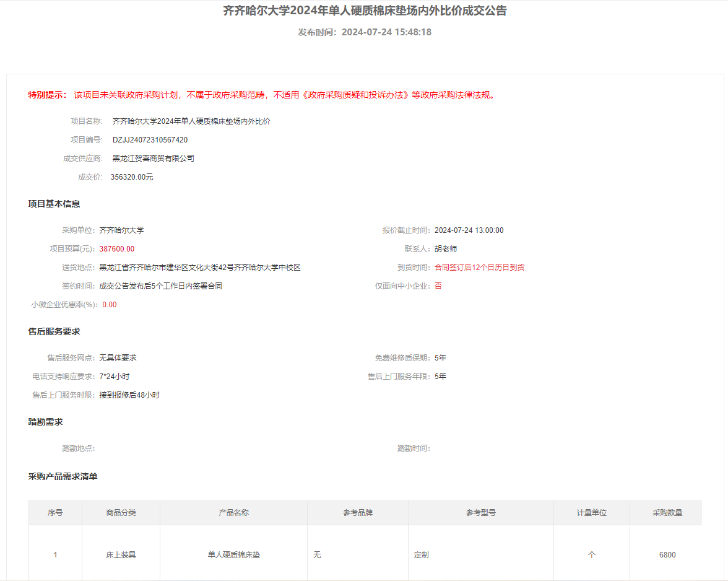
Task: Click the 个 unit cell in the 计量单位 column
Action: coord(591,555)
